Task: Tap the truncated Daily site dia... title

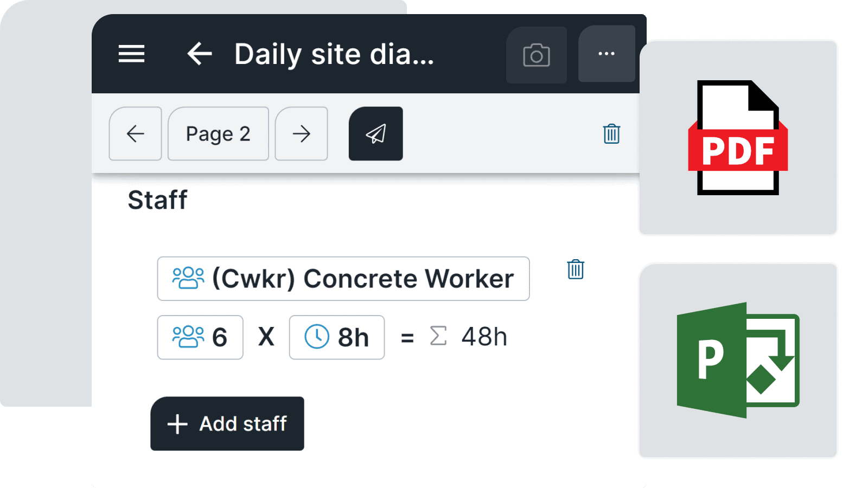Action: pos(334,54)
